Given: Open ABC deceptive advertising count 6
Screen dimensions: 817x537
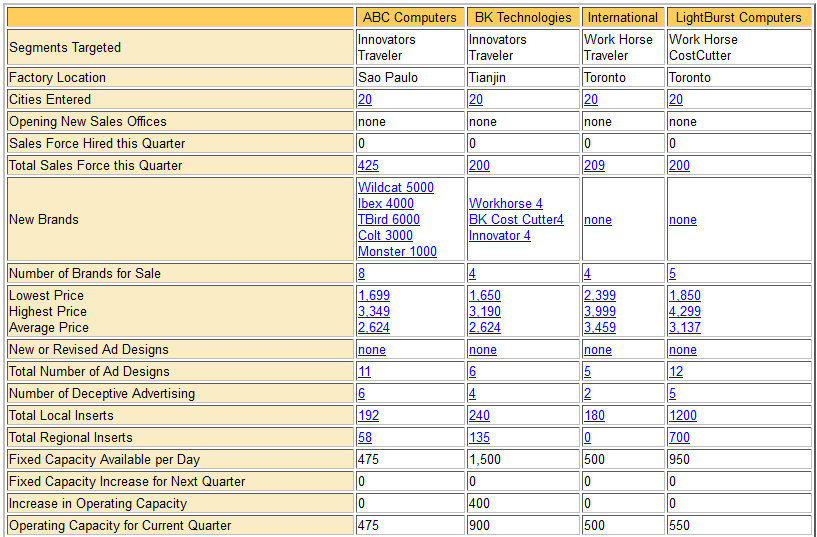Looking at the screenshot, I should click(x=362, y=394).
